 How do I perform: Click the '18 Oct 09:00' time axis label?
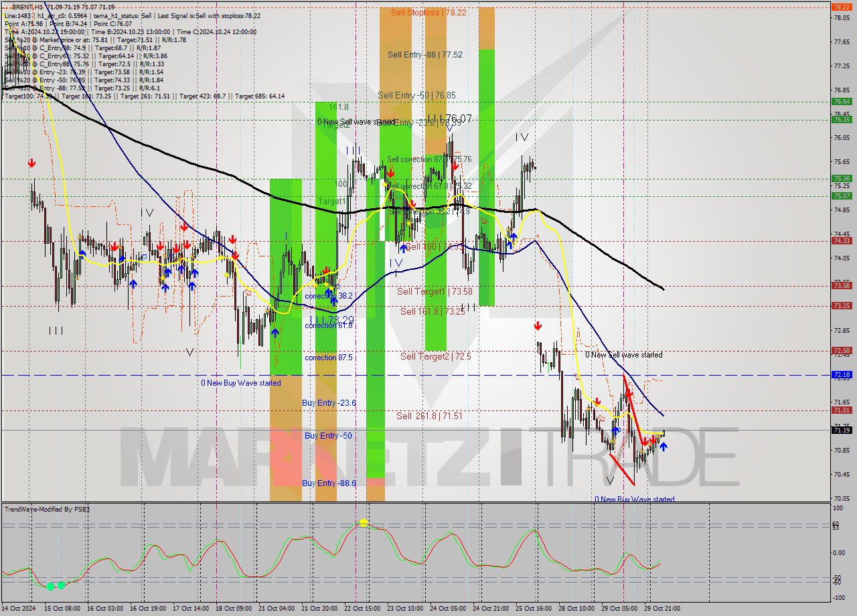pyautogui.click(x=234, y=609)
